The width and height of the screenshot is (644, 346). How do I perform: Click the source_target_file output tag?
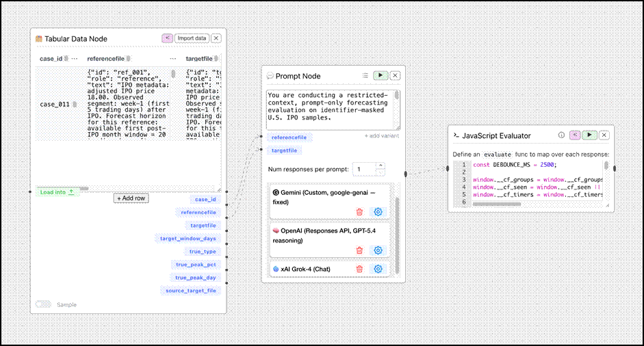pyautogui.click(x=190, y=291)
